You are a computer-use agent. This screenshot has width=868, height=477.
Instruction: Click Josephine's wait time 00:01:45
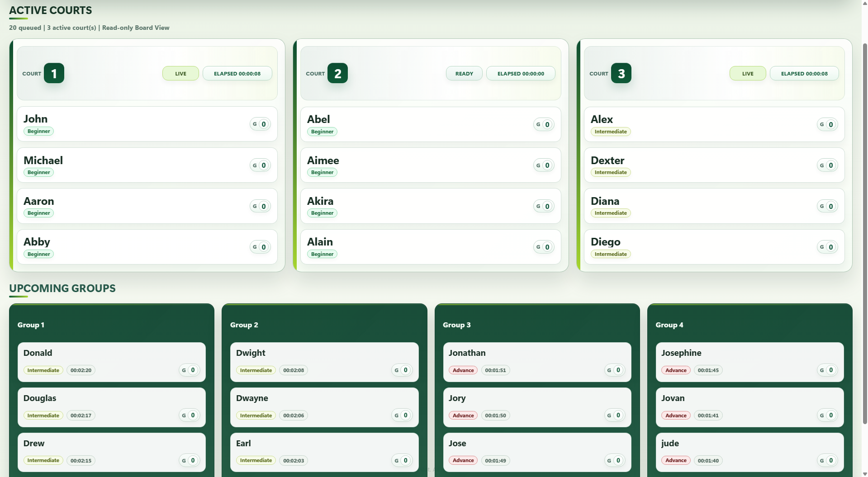click(708, 370)
